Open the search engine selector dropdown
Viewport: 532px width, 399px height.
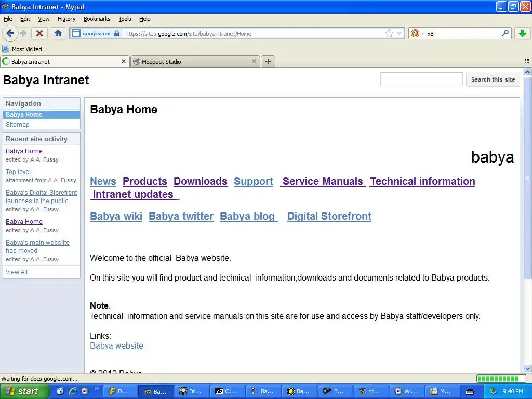[x=417, y=33]
